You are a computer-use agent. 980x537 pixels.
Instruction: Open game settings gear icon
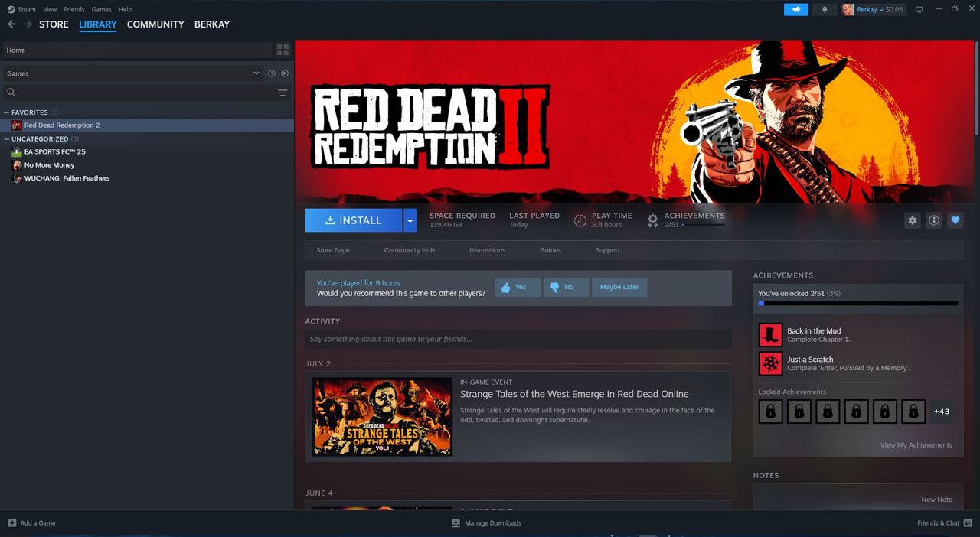click(x=912, y=220)
